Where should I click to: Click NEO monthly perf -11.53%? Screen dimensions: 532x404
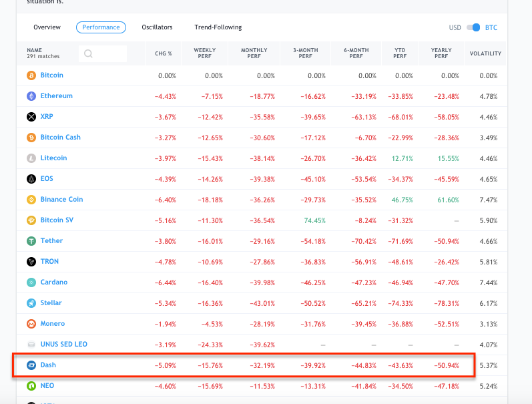click(262, 387)
